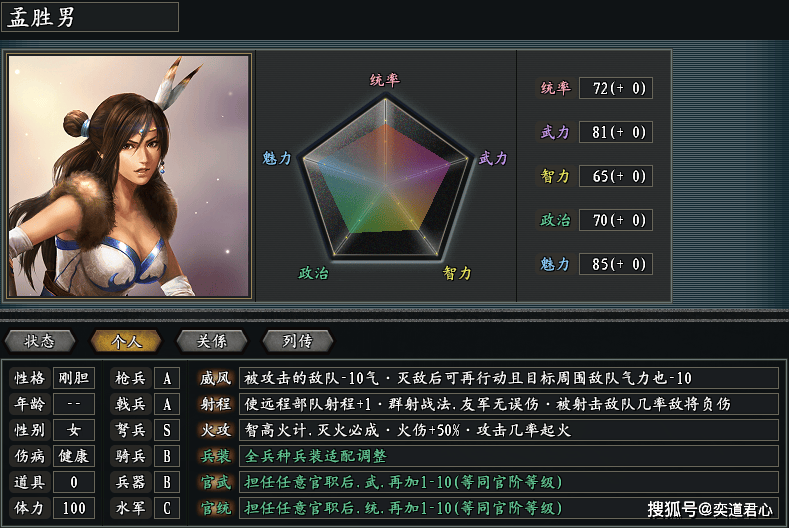Open the 列传 biography tab

tap(297, 341)
